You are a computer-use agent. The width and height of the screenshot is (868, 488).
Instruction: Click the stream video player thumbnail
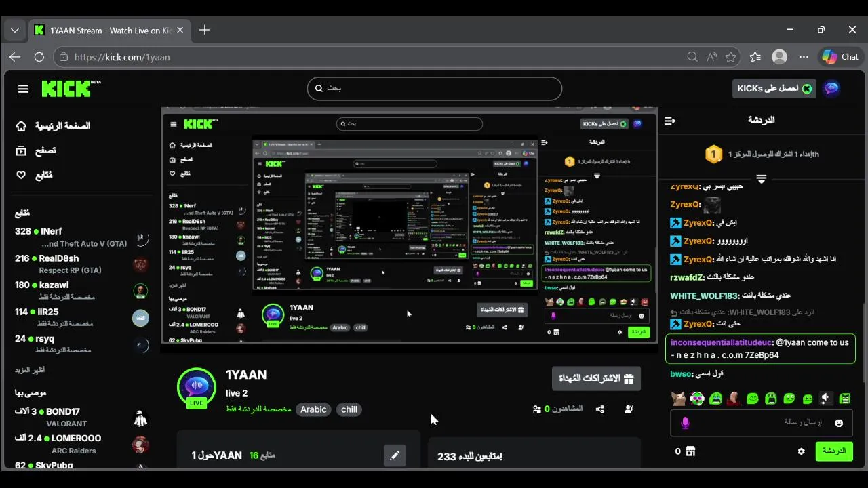(x=410, y=230)
